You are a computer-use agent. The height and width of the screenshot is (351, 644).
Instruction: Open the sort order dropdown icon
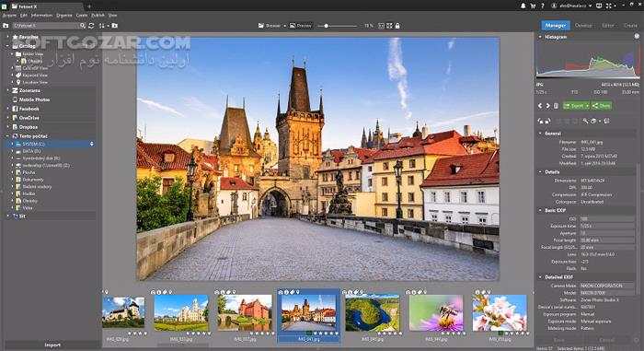(x=103, y=26)
